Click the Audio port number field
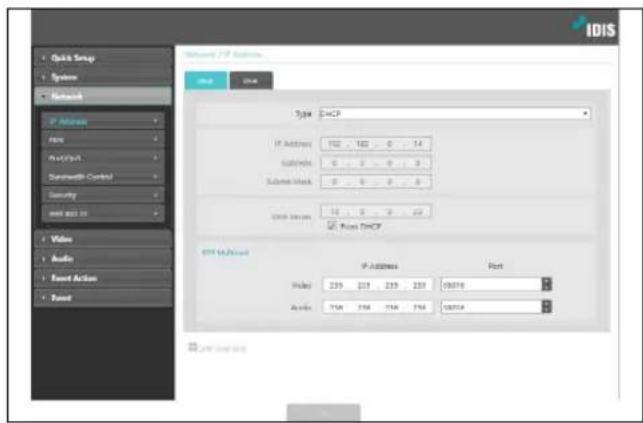This screenshot has width=643, height=423. [x=491, y=307]
